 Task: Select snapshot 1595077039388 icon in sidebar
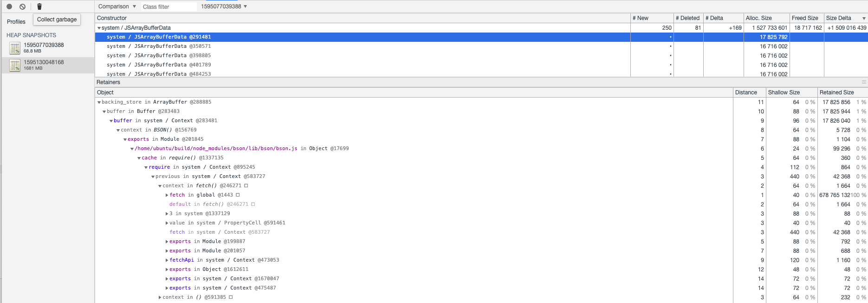click(15, 48)
